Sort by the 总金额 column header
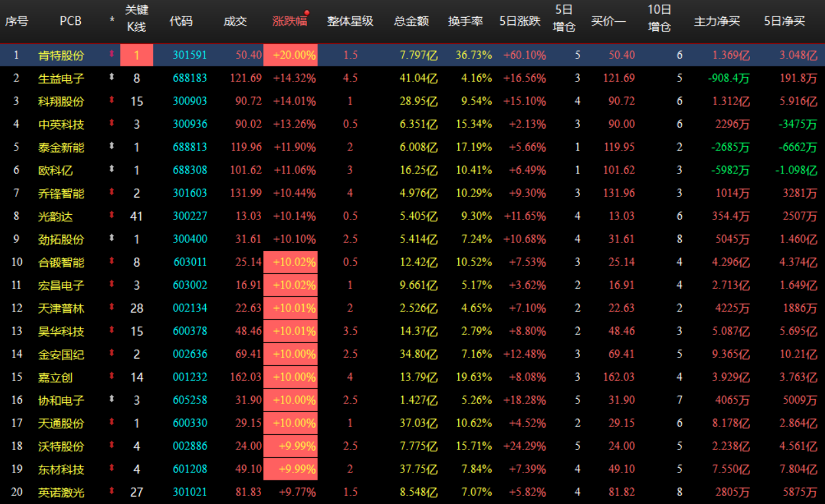This screenshot has height=504, width=825. pyautogui.click(x=412, y=21)
